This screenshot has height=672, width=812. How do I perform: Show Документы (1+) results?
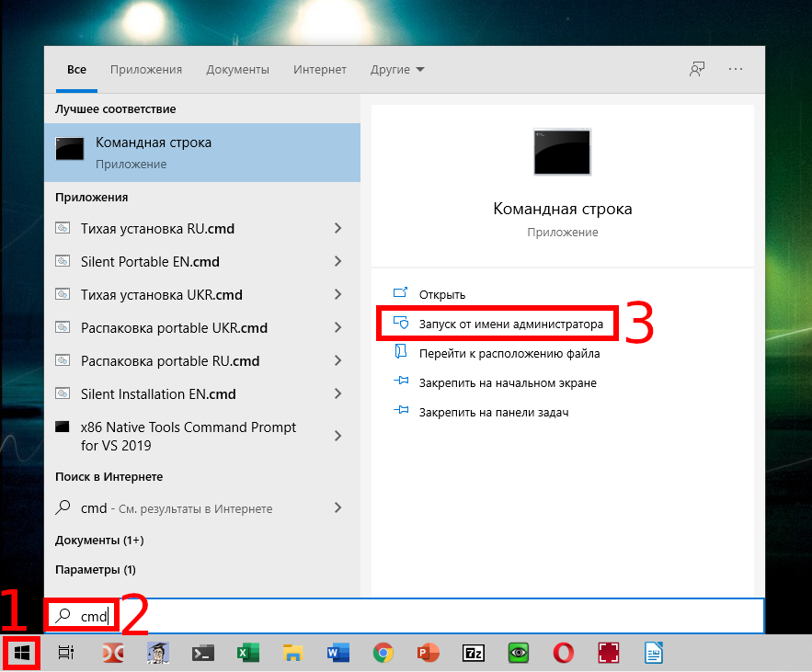[x=99, y=540]
